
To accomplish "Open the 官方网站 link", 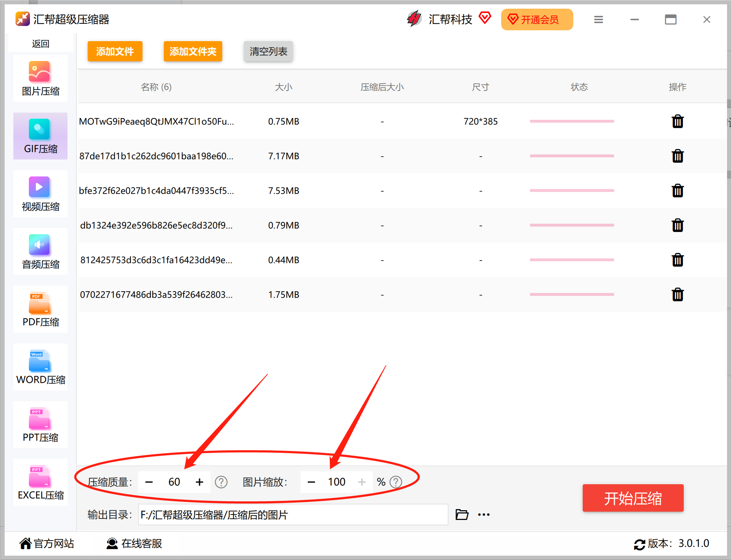I will (x=47, y=543).
